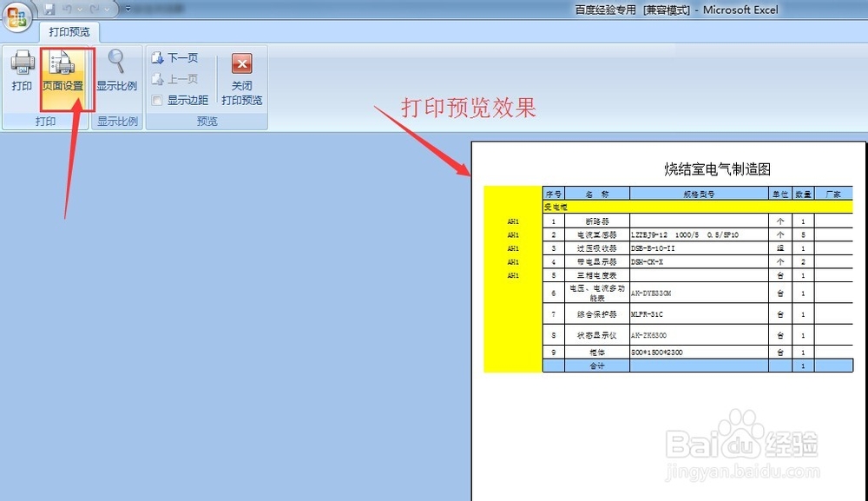Image resolution: width=868 pixels, height=501 pixels.
Task: Expand Customize Quick Access Toolbar dropdown
Action: pyautogui.click(x=128, y=9)
